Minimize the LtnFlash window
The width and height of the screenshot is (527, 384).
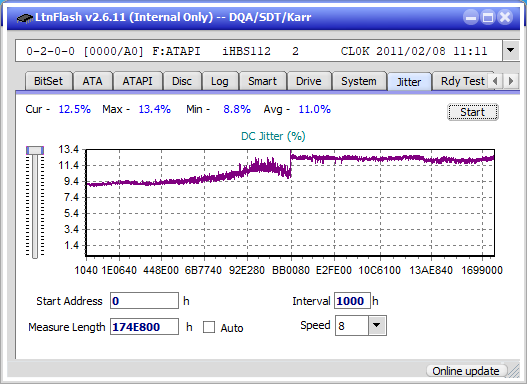tap(471, 17)
